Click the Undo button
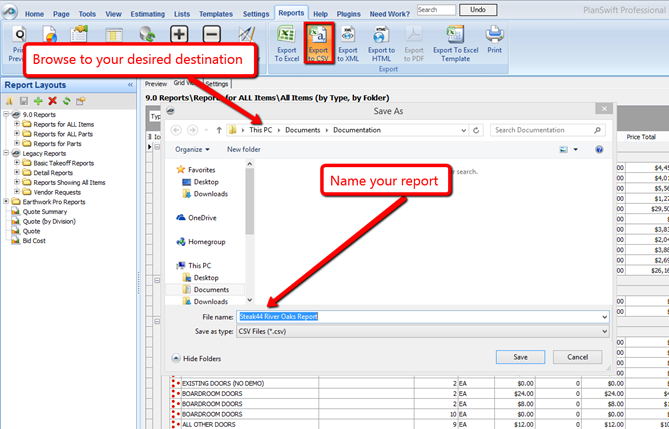 [478, 9]
